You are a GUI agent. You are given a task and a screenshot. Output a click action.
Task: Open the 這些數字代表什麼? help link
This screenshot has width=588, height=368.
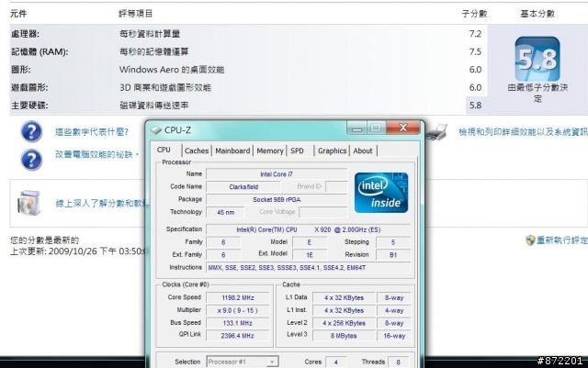click(x=92, y=132)
